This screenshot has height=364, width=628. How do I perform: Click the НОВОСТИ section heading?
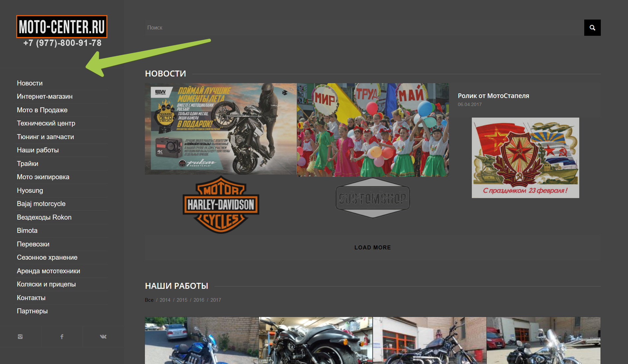click(x=165, y=74)
